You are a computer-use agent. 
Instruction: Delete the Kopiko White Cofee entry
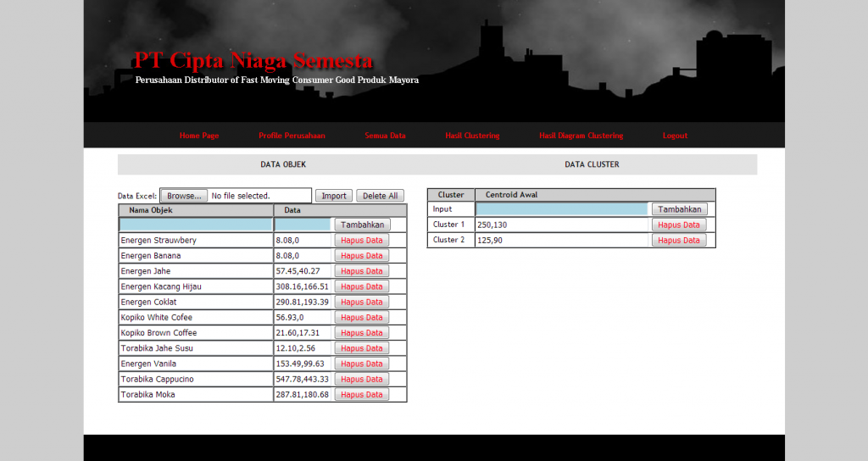pos(362,318)
